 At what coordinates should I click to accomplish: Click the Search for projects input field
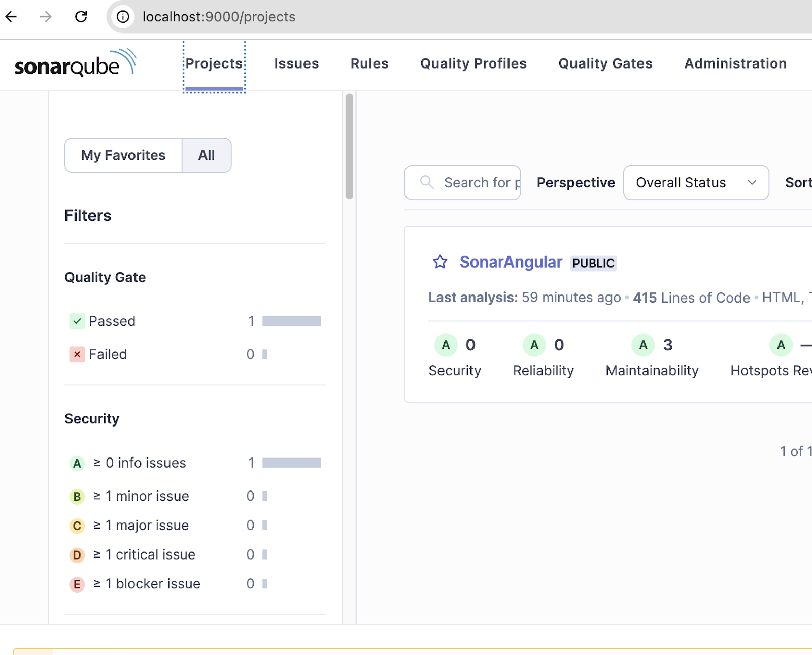(462, 182)
